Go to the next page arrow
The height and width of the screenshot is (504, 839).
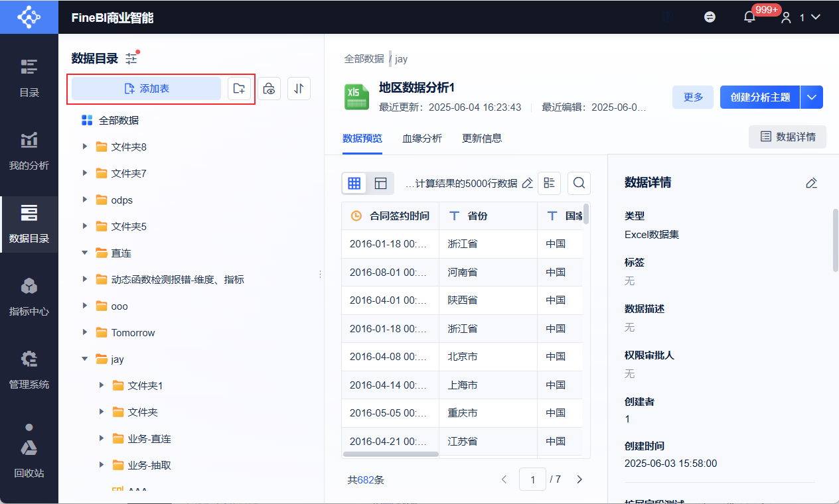tap(579, 479)
